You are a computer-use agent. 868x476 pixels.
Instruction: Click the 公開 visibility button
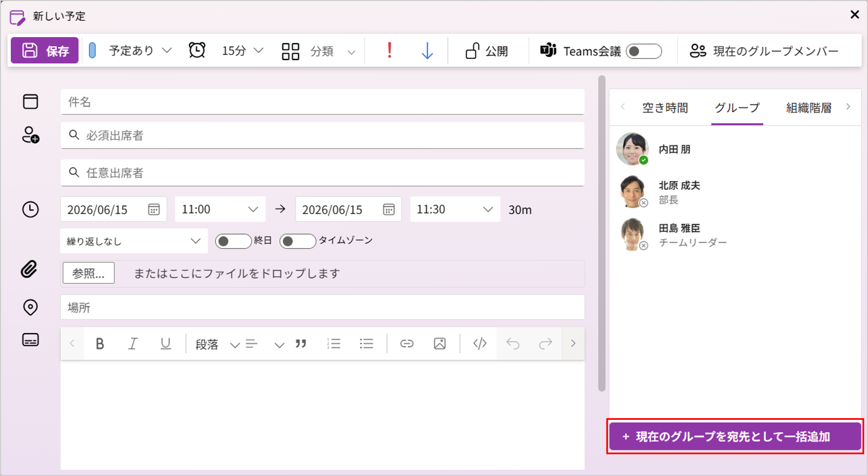coord(486,51)
